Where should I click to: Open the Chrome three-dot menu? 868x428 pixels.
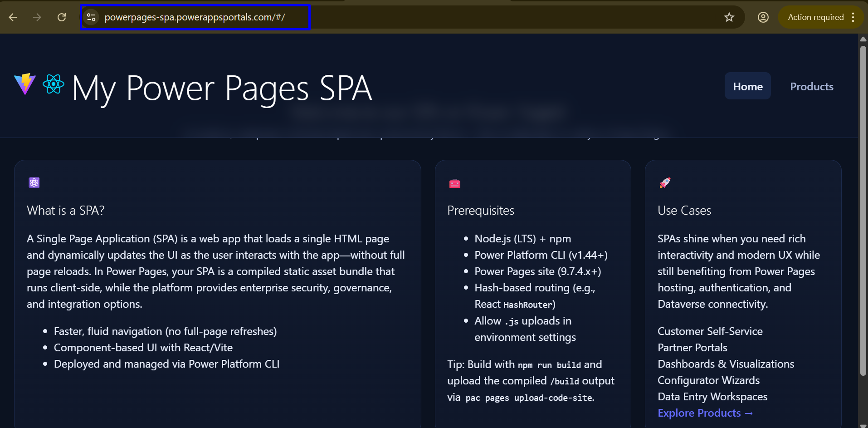pyautogui.click(x=853, y=17)
